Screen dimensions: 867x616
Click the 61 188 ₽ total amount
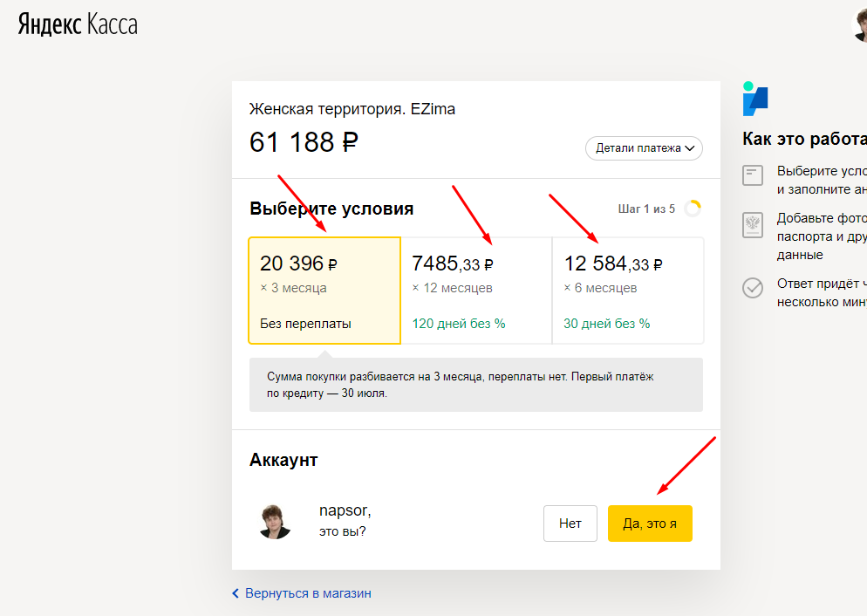pyautogui.click(x=304, y=142)
